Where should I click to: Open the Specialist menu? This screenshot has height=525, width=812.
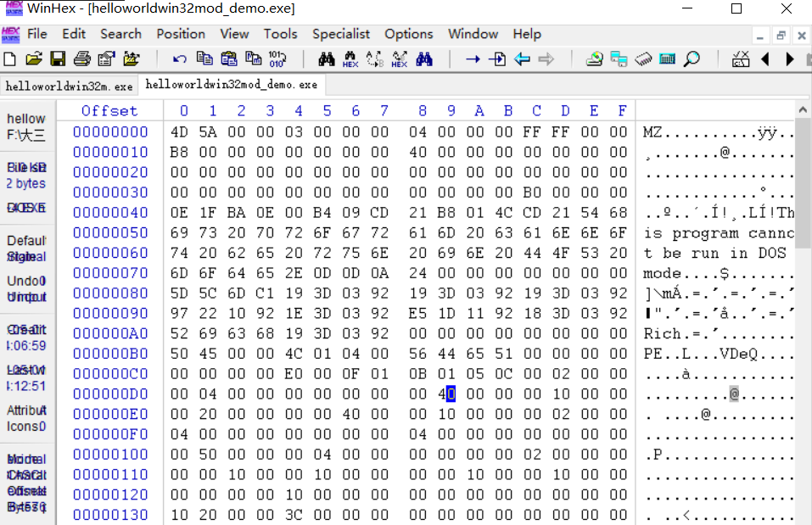point(341,34)
